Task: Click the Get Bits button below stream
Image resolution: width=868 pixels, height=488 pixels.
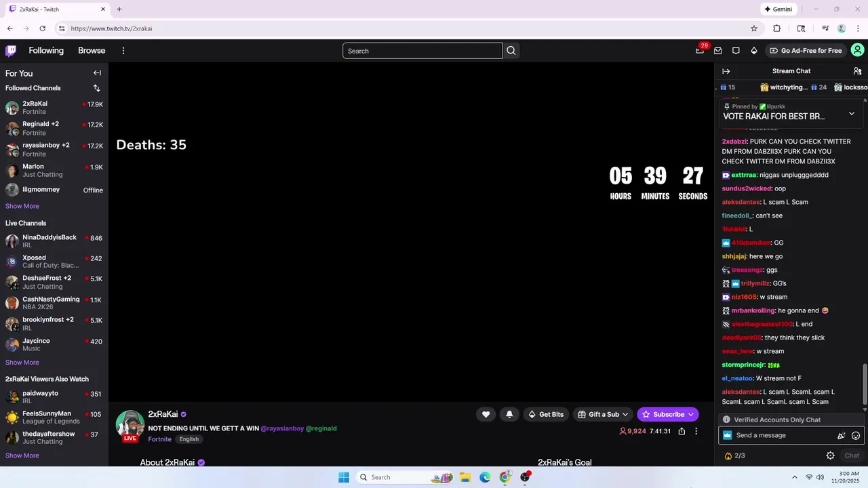Action: coord(546,414)
